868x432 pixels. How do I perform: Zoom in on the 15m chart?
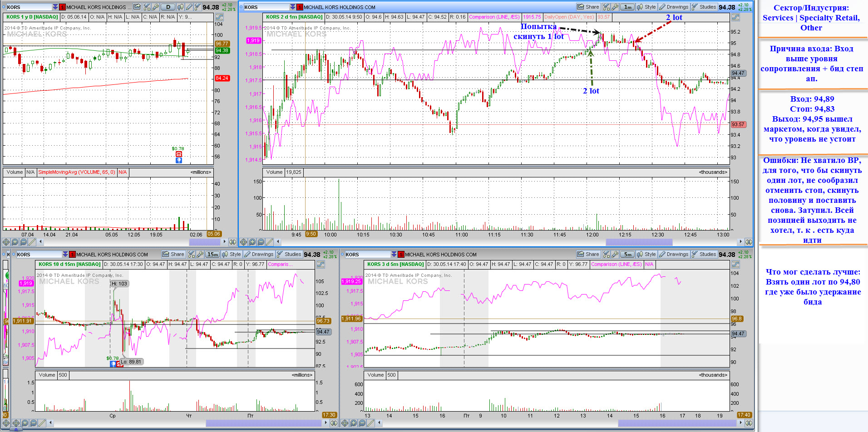(x=25, y=423)
